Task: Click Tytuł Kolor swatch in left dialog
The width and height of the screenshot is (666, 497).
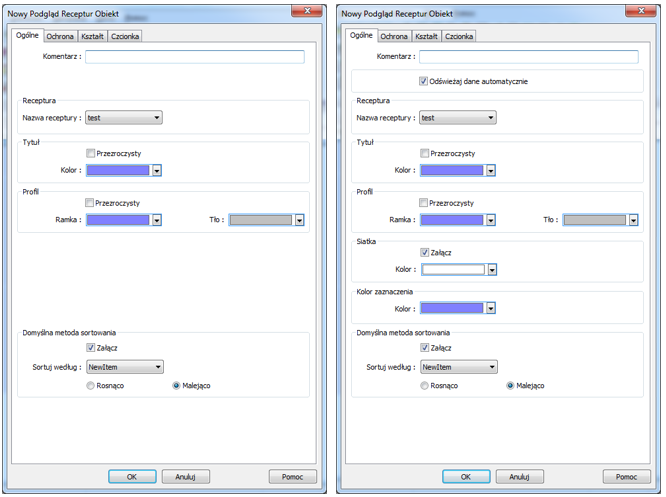Action: 118,170
